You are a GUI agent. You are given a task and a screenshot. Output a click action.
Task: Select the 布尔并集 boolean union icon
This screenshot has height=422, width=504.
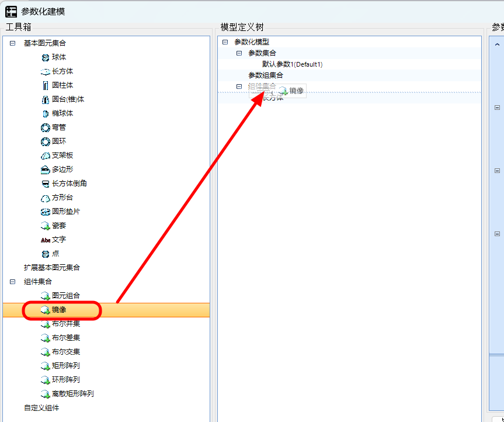coord(46,324)
